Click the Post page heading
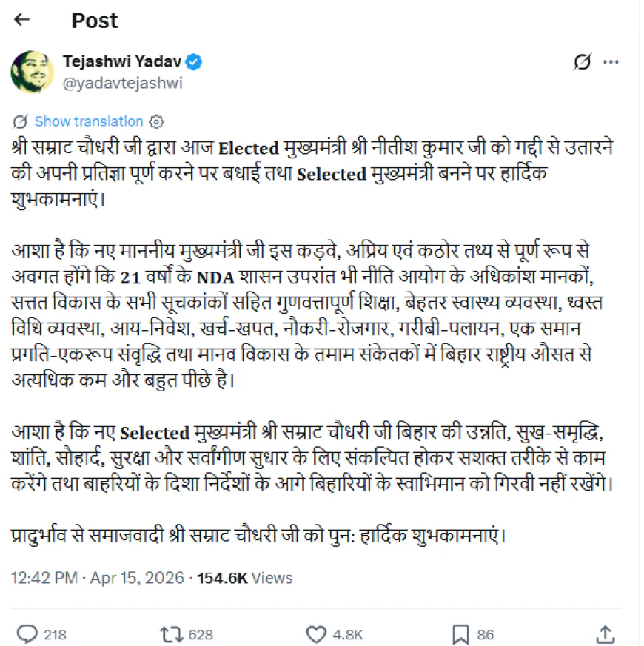 click(94, 21)
